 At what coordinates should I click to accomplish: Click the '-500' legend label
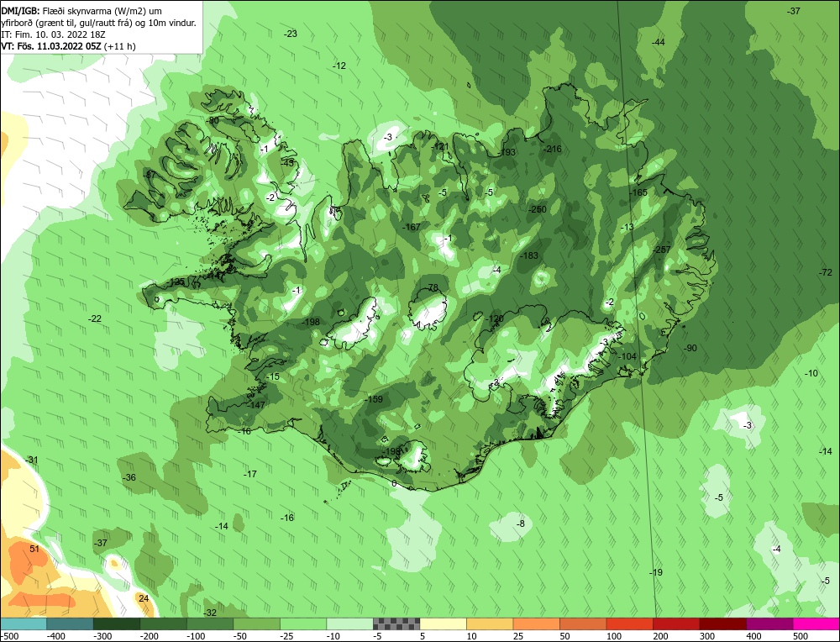[x=9, y=636]
